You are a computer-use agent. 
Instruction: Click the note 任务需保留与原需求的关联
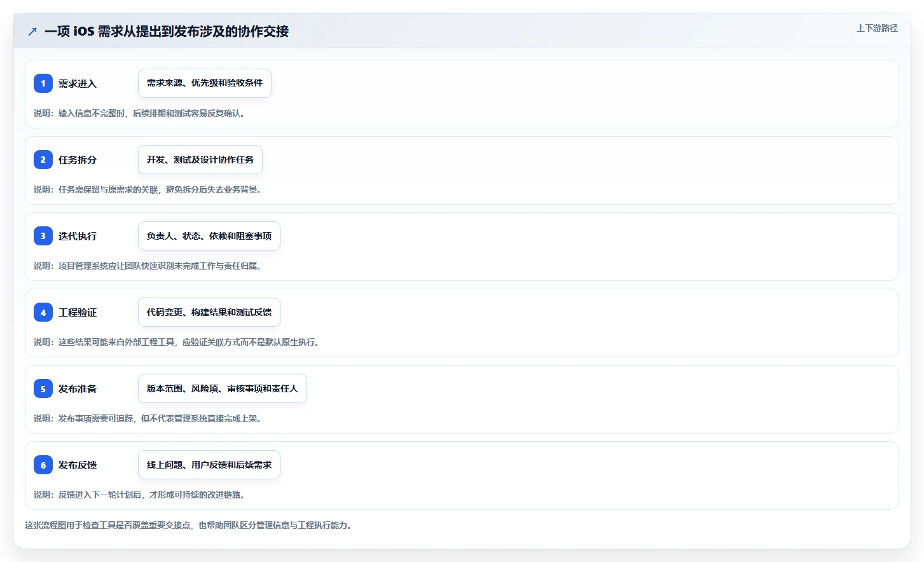(148, 189)
